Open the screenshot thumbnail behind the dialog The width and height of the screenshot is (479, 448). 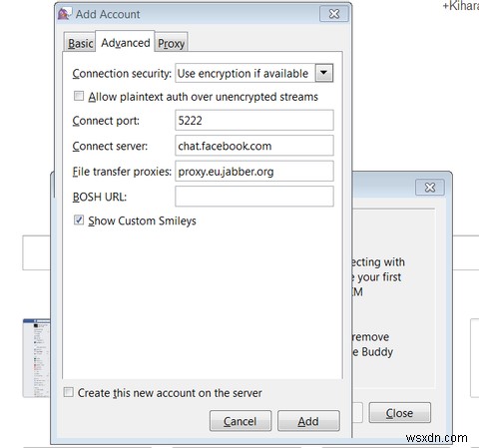point(36,358)
